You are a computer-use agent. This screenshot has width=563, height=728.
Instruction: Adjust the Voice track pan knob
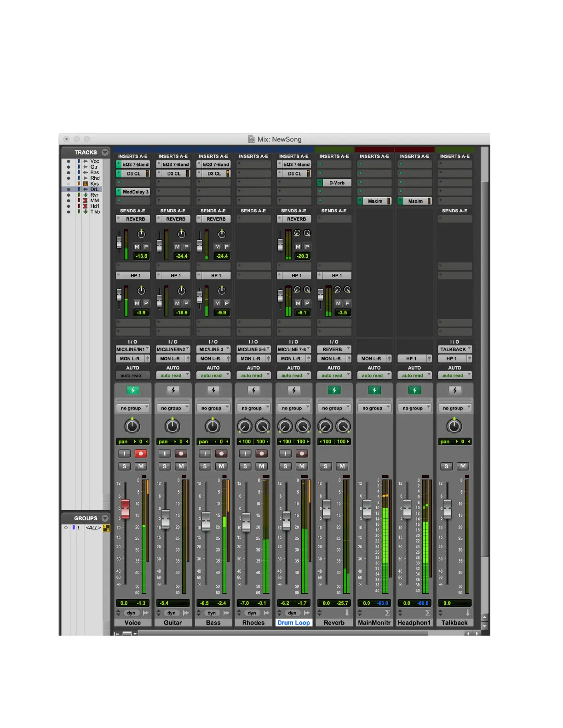tap(132, 426)
